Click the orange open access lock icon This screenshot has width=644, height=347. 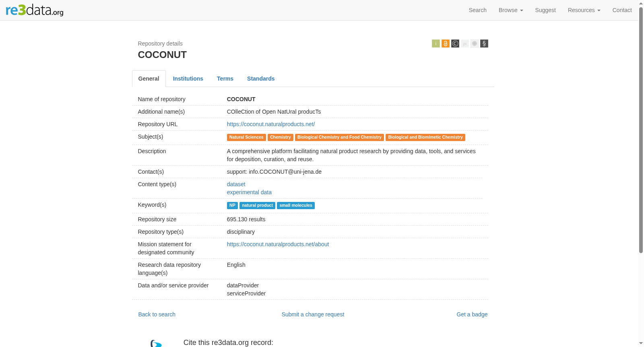tap(446, 44)
